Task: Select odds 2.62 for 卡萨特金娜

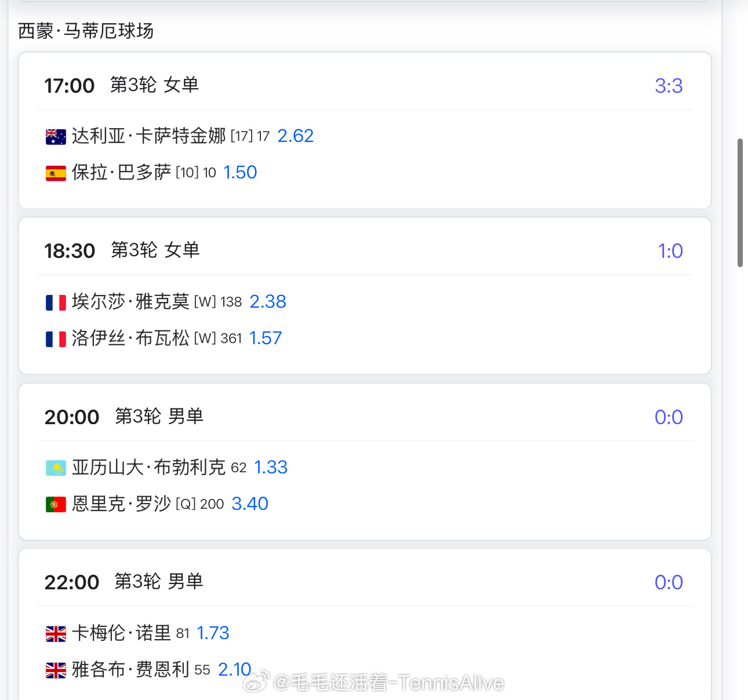Action: pos(296,136)
